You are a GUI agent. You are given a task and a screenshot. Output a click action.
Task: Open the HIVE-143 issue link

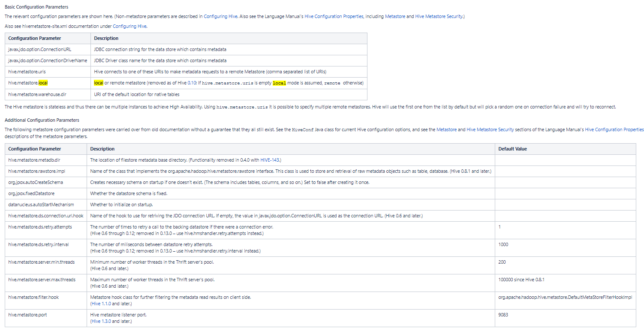(270, 160)
